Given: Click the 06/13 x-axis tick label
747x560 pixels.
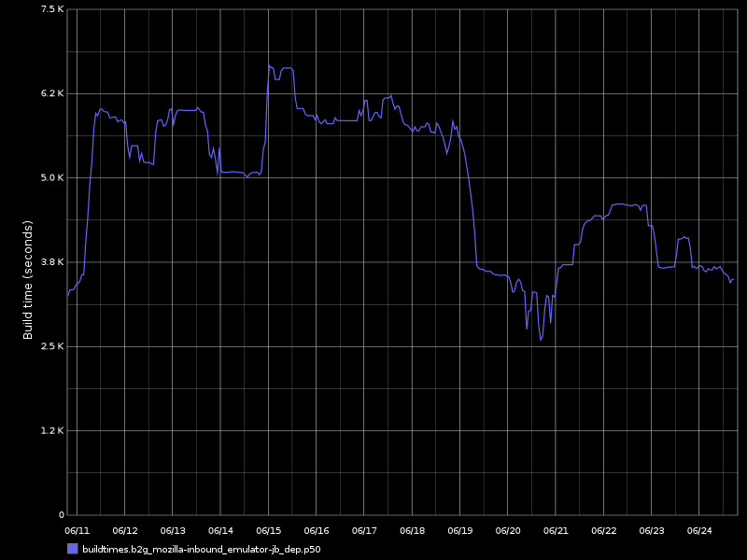Looking at the screenshot, I should pyautogui.click(x=173, y=530).
